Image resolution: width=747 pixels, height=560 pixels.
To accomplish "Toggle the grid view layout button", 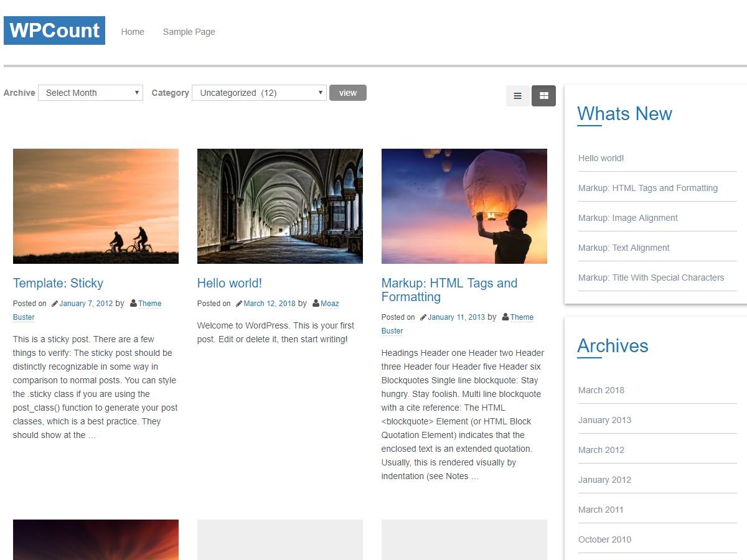I will (x=543, y=96).
